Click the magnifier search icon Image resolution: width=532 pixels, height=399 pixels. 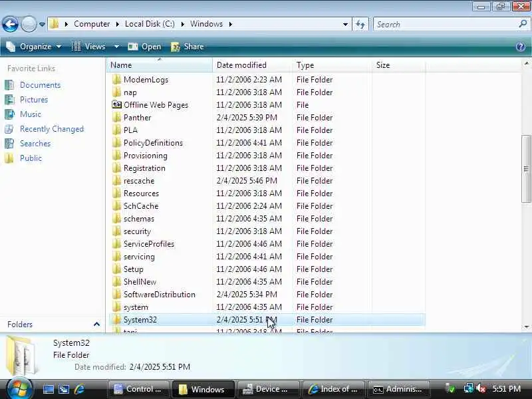click(x=523, y=24)
